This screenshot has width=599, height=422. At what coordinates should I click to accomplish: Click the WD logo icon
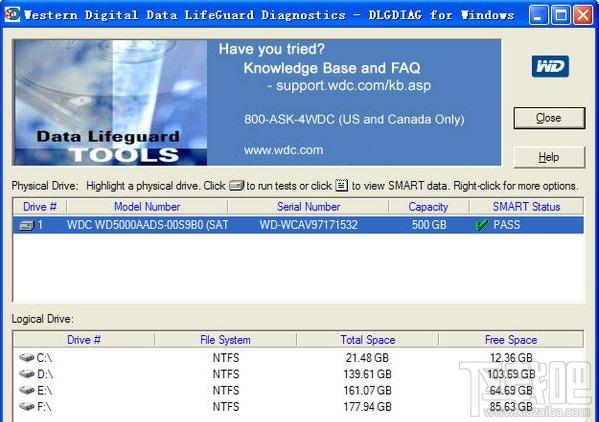coord(550,66)
